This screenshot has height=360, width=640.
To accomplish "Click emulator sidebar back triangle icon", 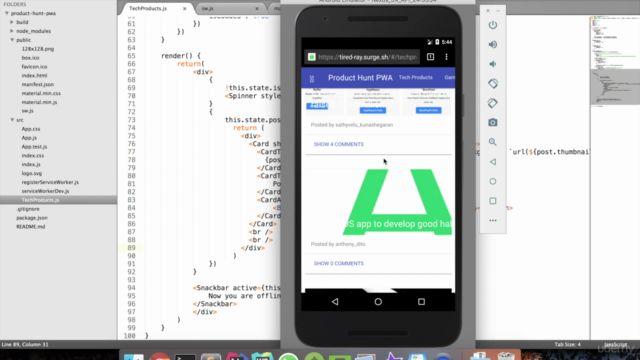I will tap(493, 162).
